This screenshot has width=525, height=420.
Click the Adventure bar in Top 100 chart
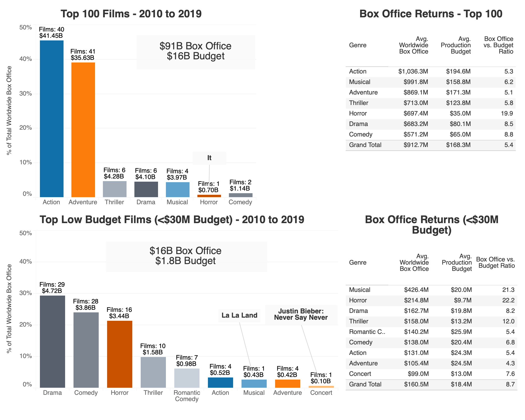pos(83,129)
